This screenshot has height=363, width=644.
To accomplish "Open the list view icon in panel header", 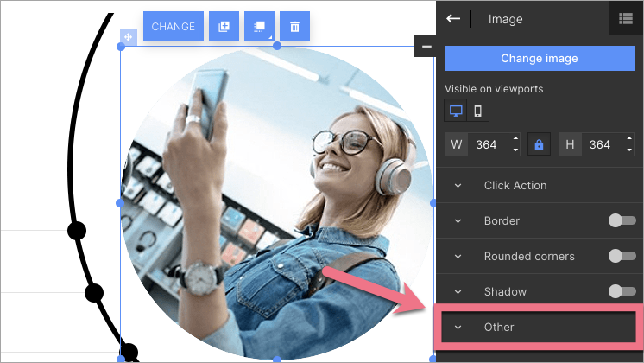I will click(626, 18).
